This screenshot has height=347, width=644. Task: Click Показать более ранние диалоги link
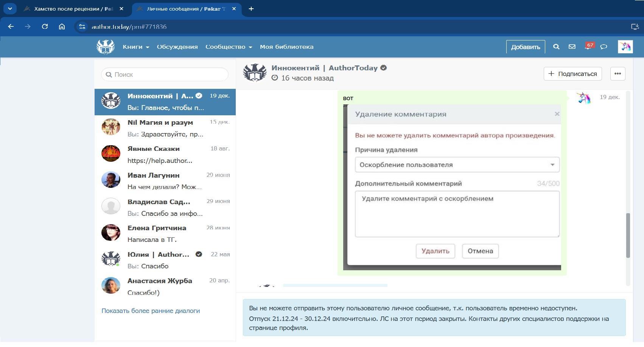[151, 311]
